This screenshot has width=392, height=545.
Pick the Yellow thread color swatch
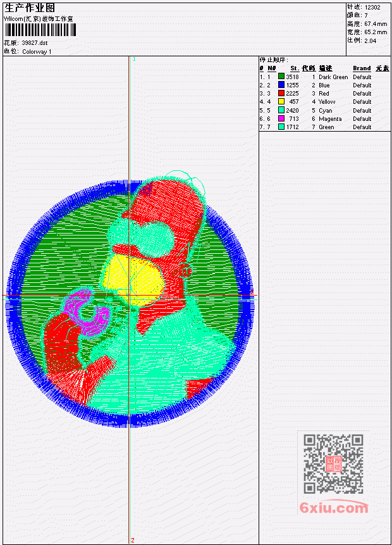(281, 101)
